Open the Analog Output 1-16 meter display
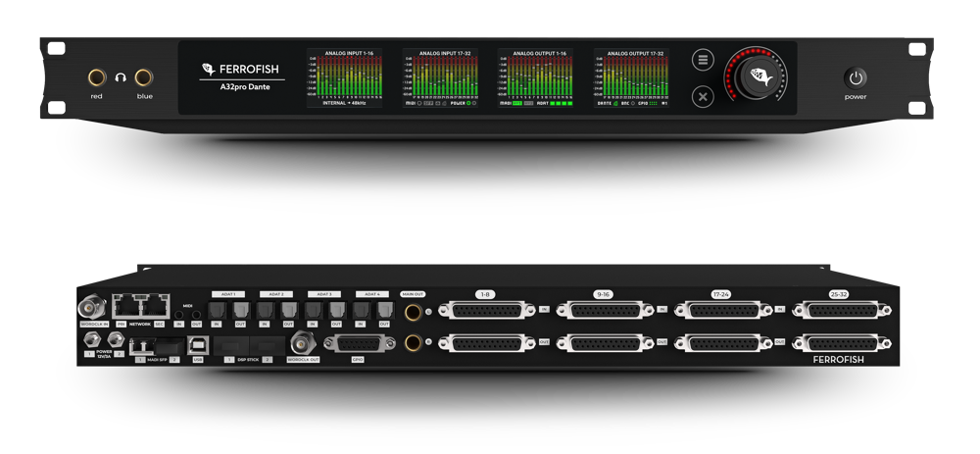This screenshot has height=454, width=980. pos(536,78)
